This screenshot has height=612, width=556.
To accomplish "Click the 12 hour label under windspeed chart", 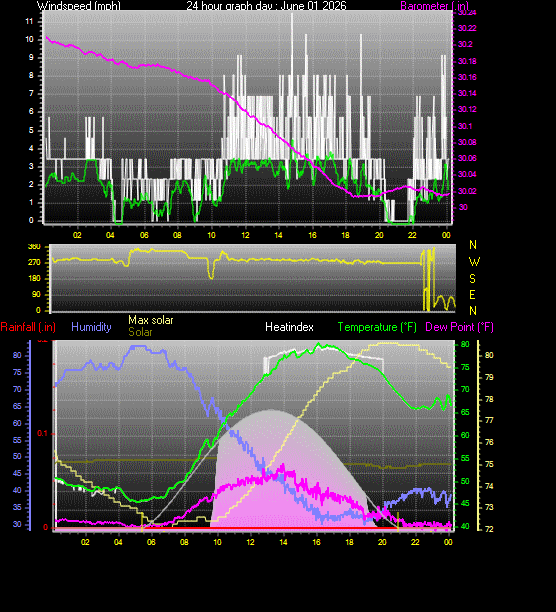I will point(245,235).
